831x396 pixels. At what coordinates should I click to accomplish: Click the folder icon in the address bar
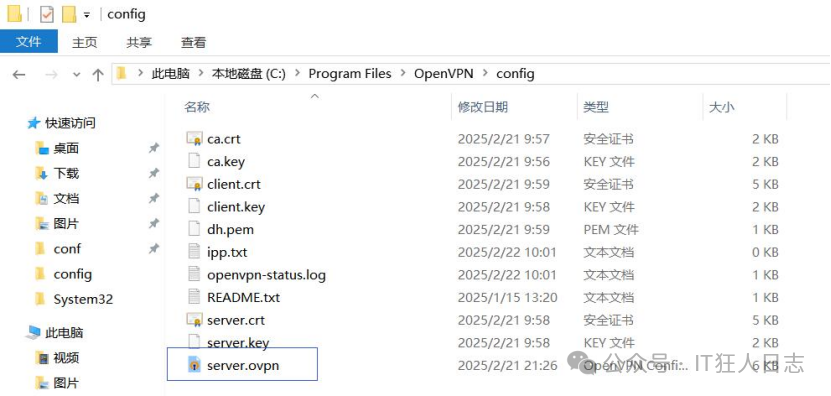tap(122, 73)
